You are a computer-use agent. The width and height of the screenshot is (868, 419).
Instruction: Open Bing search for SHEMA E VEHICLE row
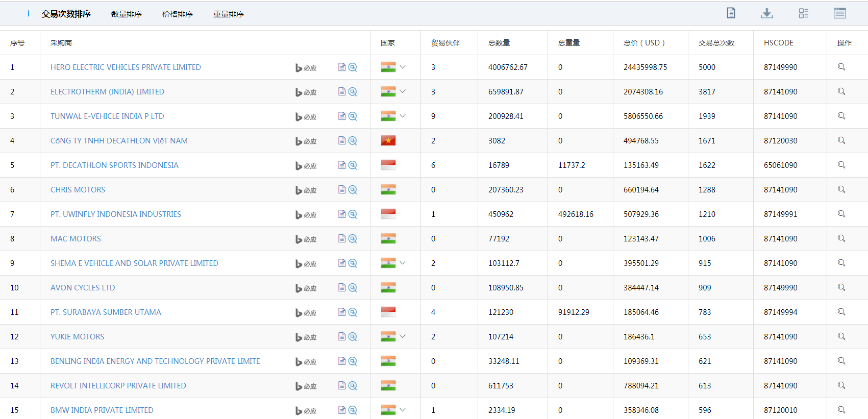point(306,263)
